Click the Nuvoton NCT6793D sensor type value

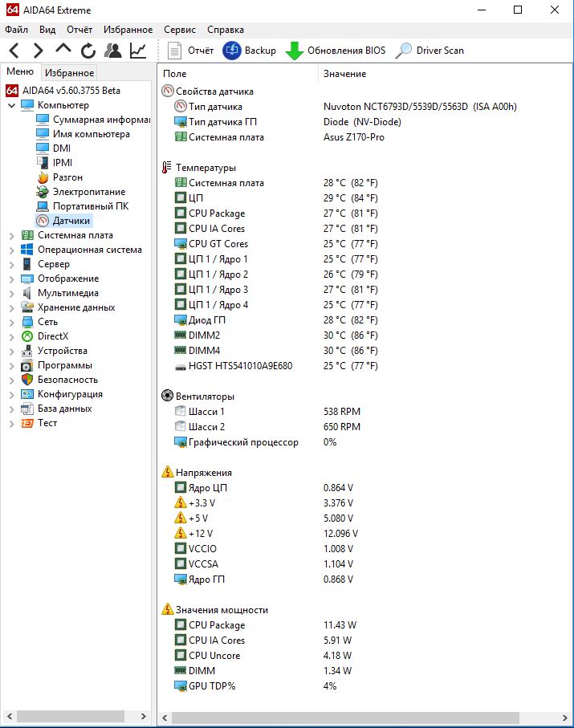(420, 107)
